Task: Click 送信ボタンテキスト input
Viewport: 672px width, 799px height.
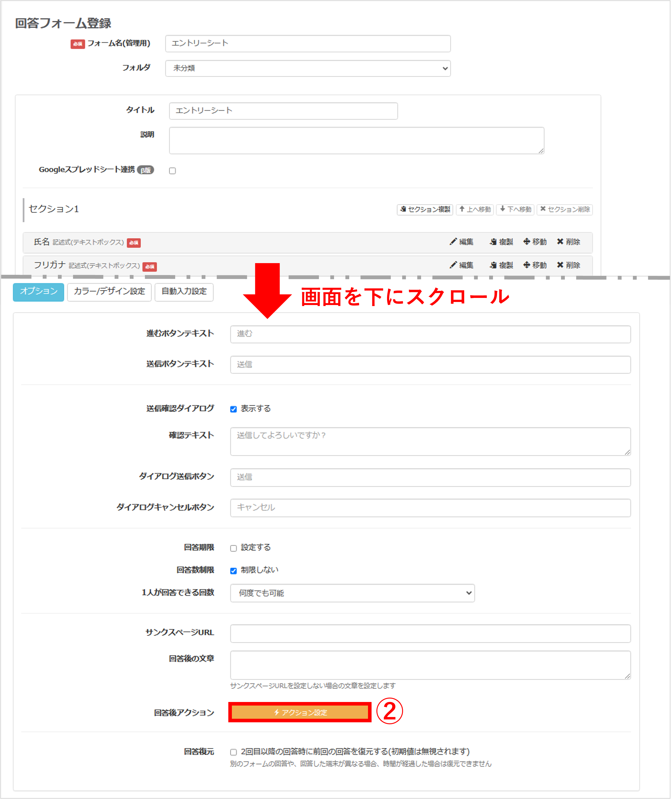Action: pyautogui.click(x=430, y=365)
